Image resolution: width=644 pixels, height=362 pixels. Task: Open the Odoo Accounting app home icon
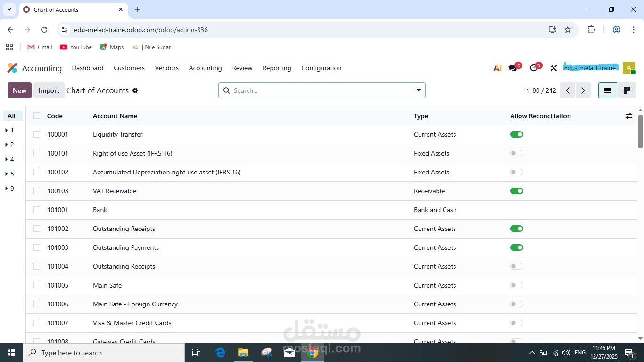click(x=12, y=68)
